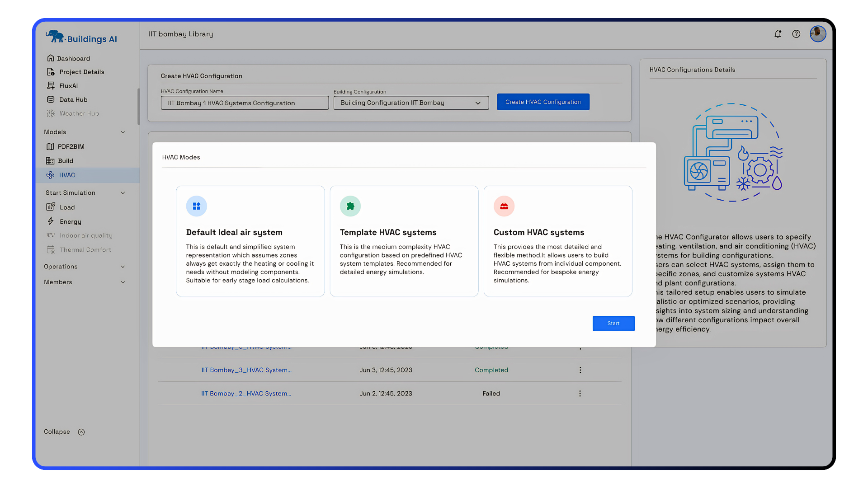Click the red Custom HVAC systems icon
Viewport: 868px width, 488px height.
[504, 206]
